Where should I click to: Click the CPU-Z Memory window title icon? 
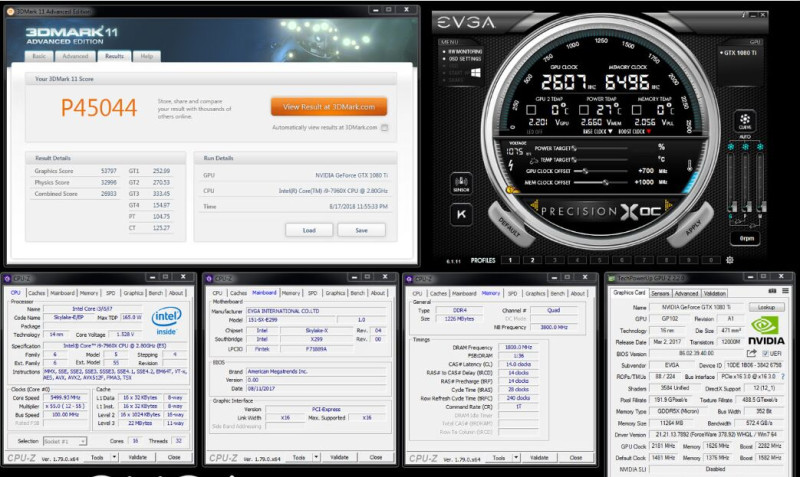(x=409, y=279)
